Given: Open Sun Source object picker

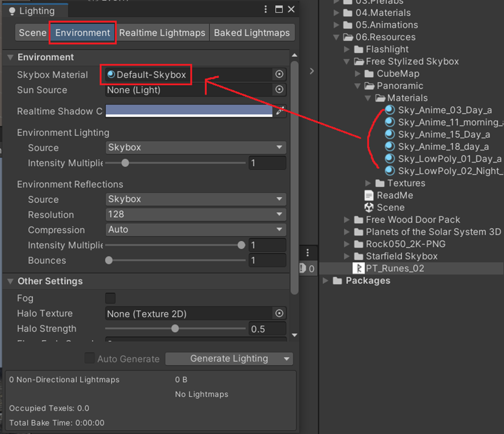Looking at the screenshot, I should tap(279, 90).
